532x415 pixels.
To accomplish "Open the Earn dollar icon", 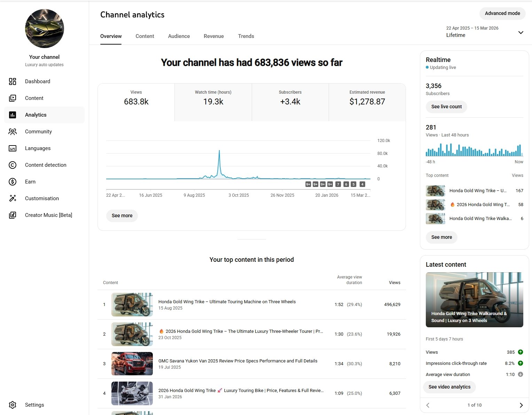I will click(13, 182).
